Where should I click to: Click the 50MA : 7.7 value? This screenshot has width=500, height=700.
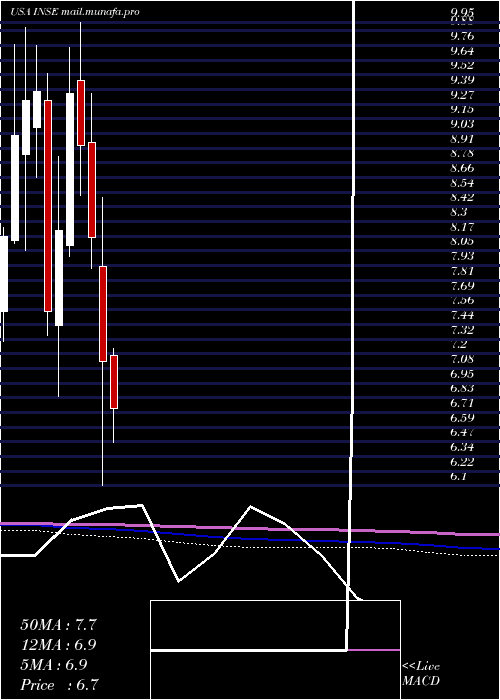pyautogui.click(x=58, y=625)
